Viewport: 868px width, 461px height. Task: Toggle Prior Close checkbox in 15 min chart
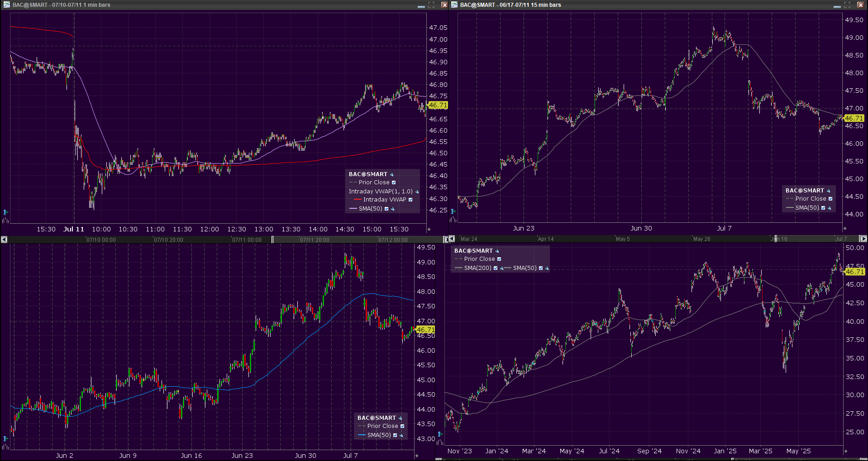(x=830, y=199)
